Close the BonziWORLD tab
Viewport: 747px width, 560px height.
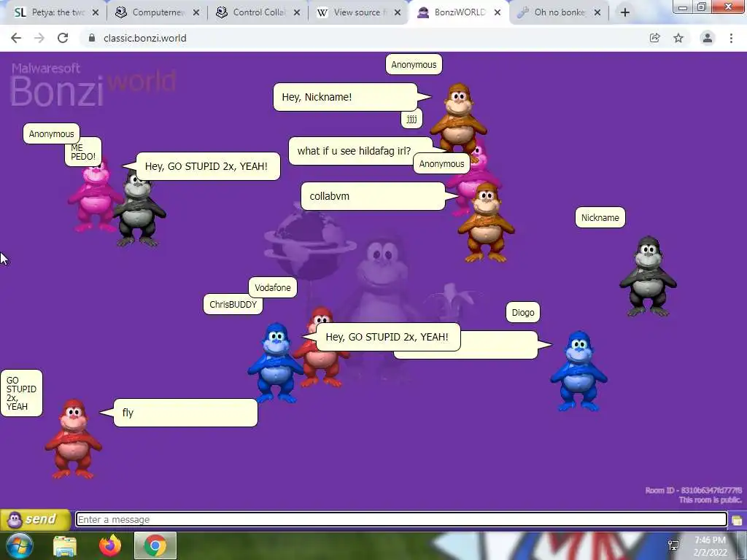click(x=498, y=12)
